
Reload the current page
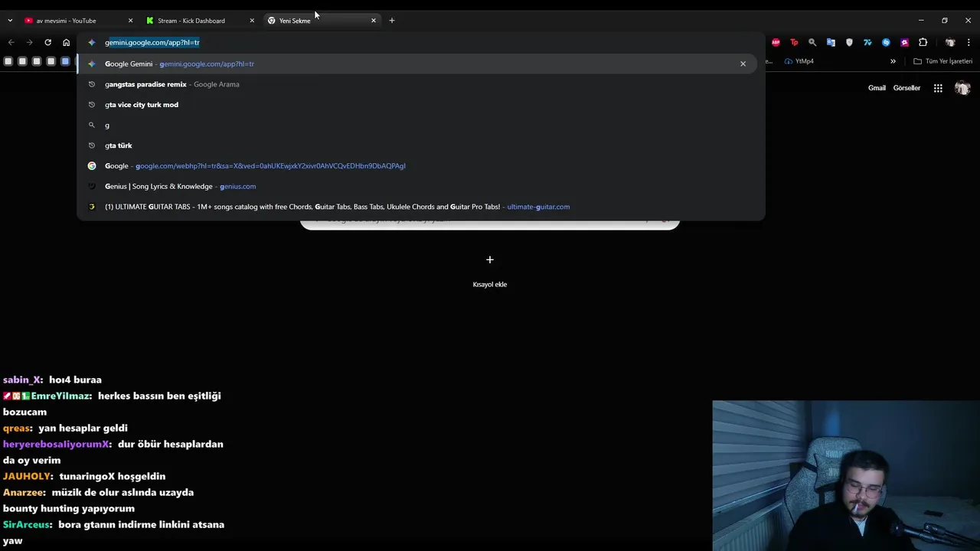pos(47,42)
